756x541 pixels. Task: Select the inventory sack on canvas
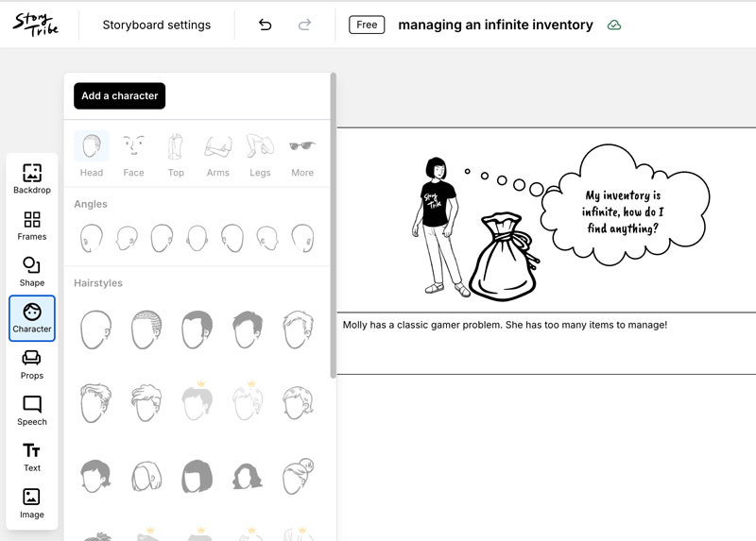pos(504,256)
